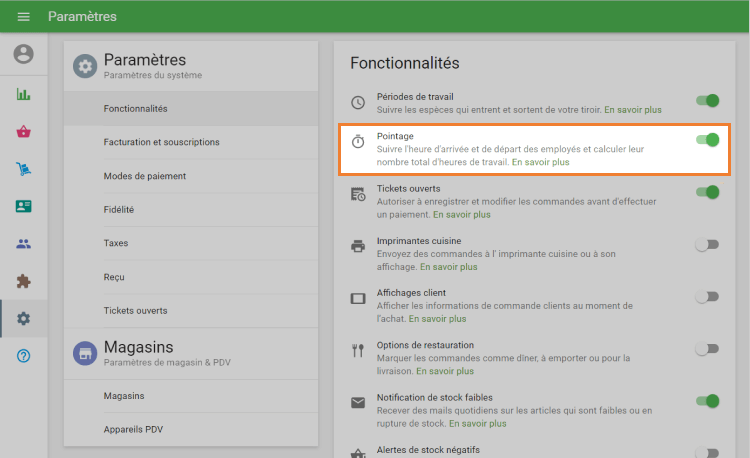Open the integrations puzzle piece icon

pyautogui.click(x=23, y=281)
